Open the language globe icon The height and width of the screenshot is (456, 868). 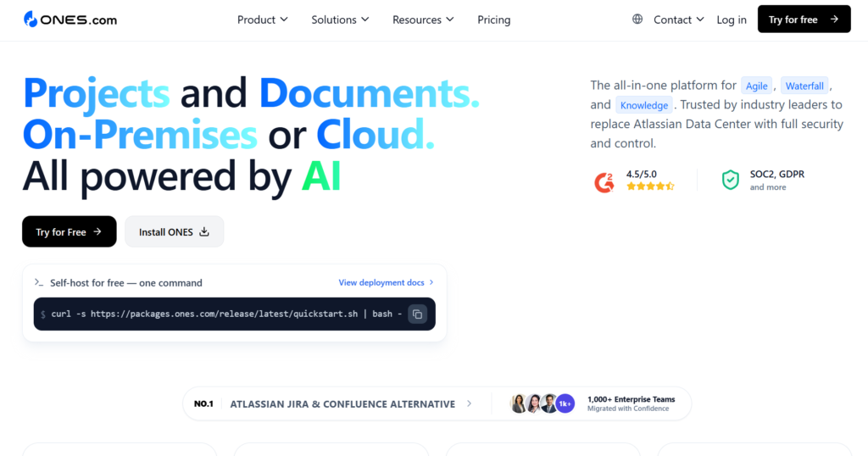pyautogui.click(x=637, y=19)
